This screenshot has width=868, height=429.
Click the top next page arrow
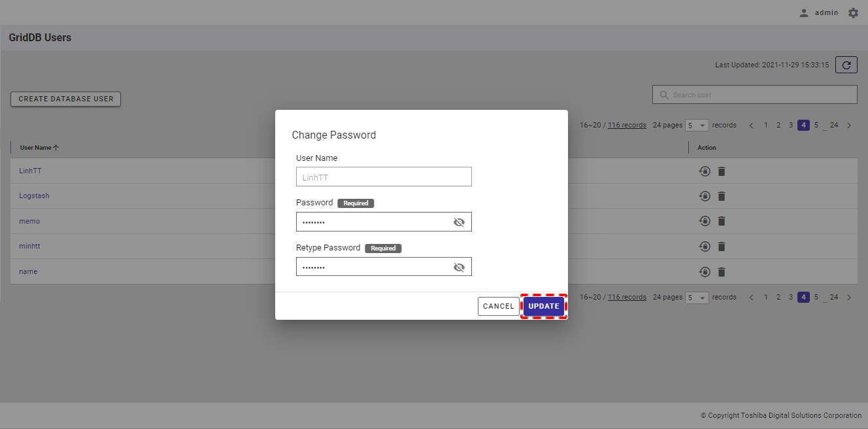pos(849,126)
